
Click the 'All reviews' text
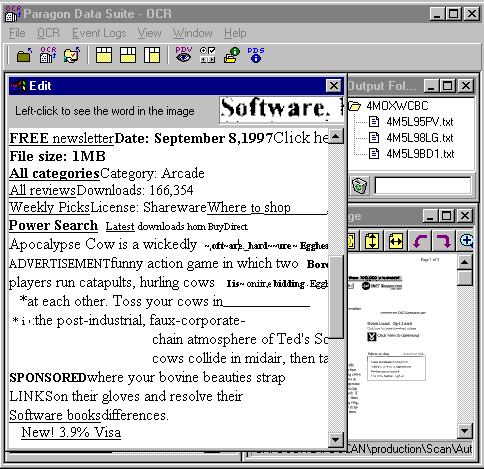pos(43,190)
